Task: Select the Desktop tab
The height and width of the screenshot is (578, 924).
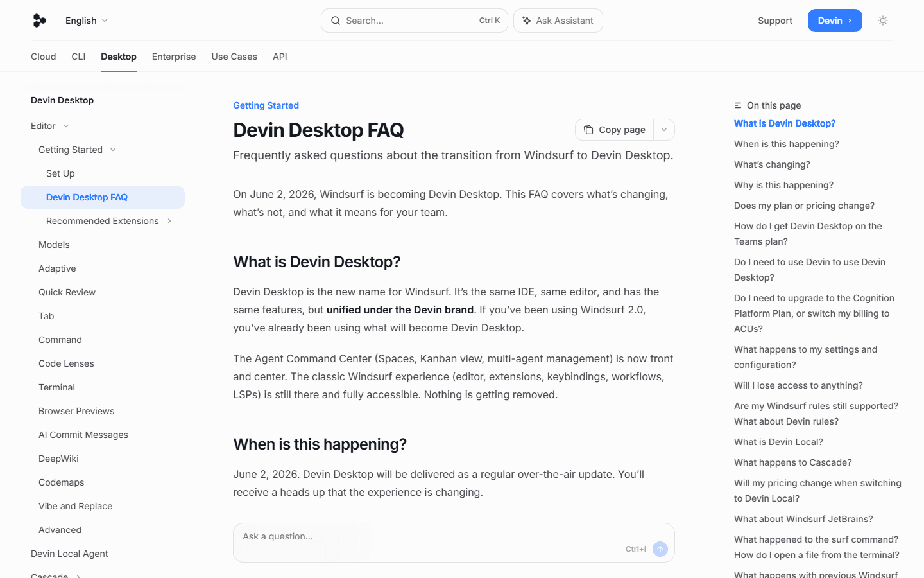Action: pos(119,57)
